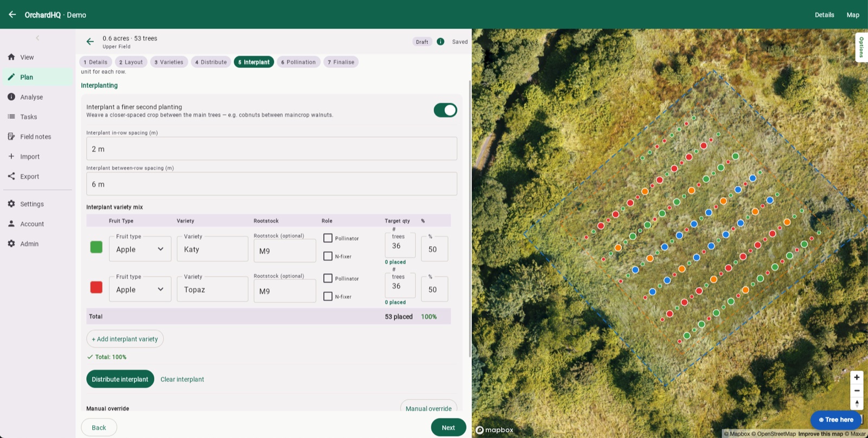Check the Pollinator box for Katy
The height and width of the screenshot is (438, 868).
tap(328, 238)
